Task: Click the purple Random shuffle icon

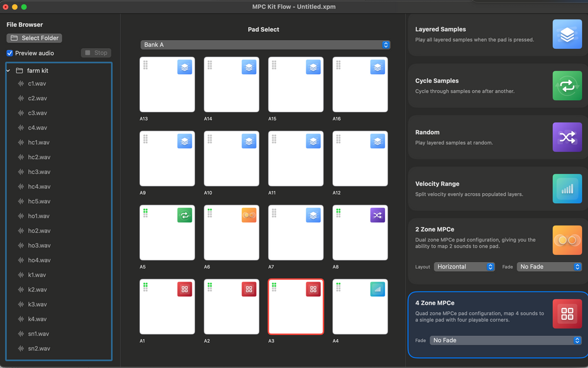Action: click(567, 137)
